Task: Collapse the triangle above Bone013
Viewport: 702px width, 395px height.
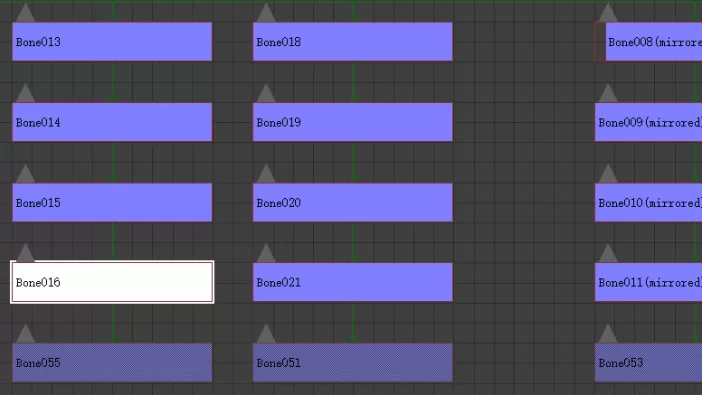Action: point(25,13)
